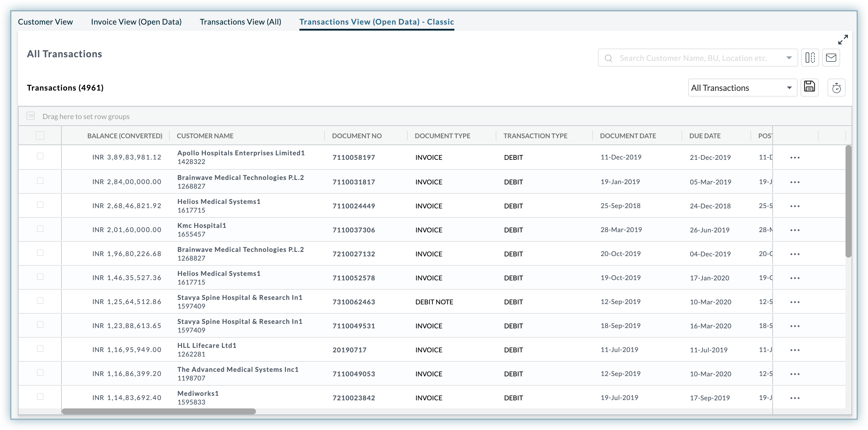Open actions menu for document 7110058197
Screen dimensions: 868x430
click(795, 158)
